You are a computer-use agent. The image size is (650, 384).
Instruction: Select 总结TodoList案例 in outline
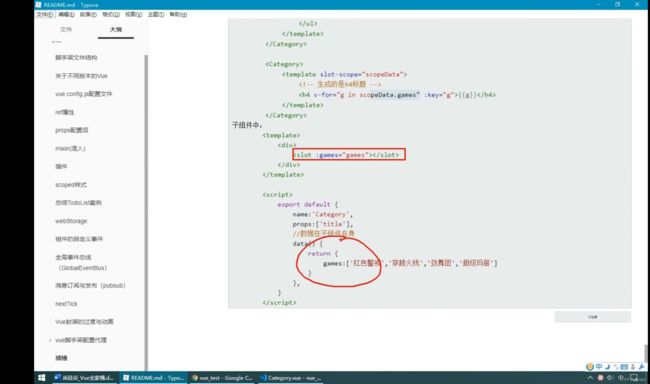78,203
